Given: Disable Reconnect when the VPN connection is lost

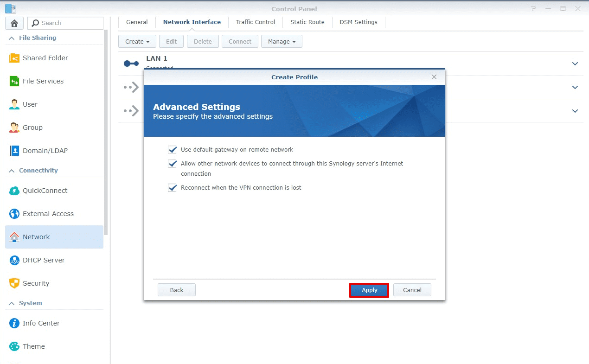Looking at the screenshot, I should [x=172, y=187].
